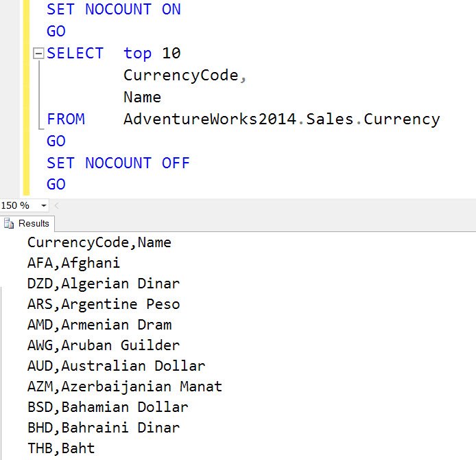
Task: Click the SET NOCOUNT OFF statement
Action: [x=118, y=163]
